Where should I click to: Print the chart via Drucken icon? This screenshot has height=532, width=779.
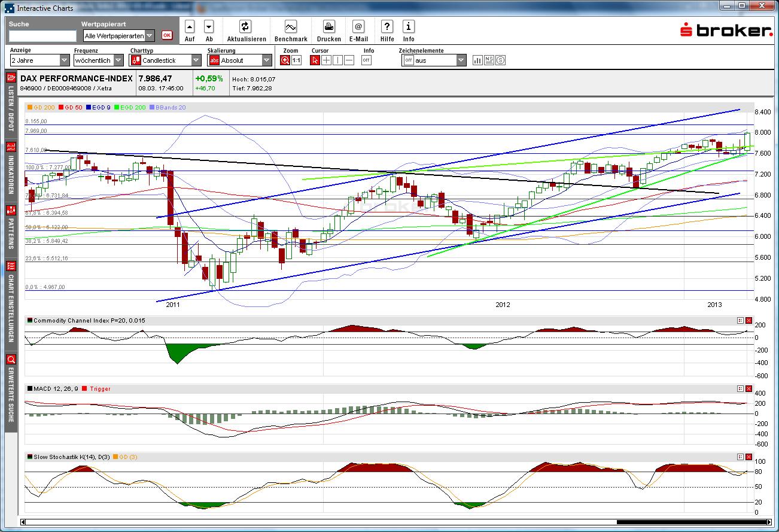tap(329, 26)
